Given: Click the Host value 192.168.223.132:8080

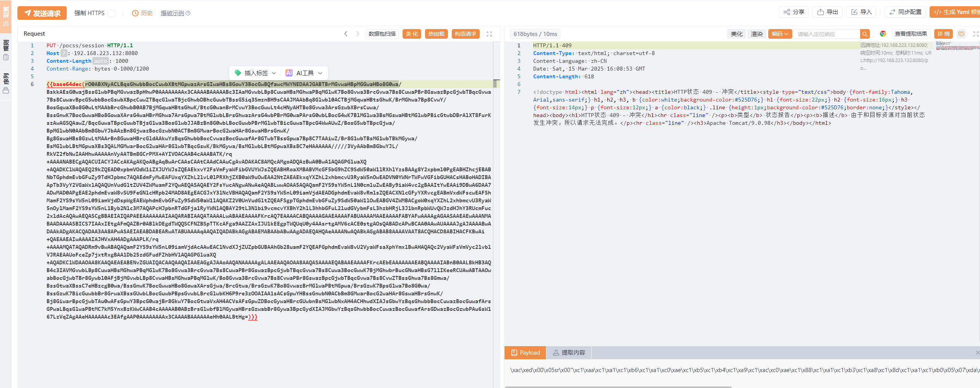Looking at the screenshot, I should pos(105,53).
